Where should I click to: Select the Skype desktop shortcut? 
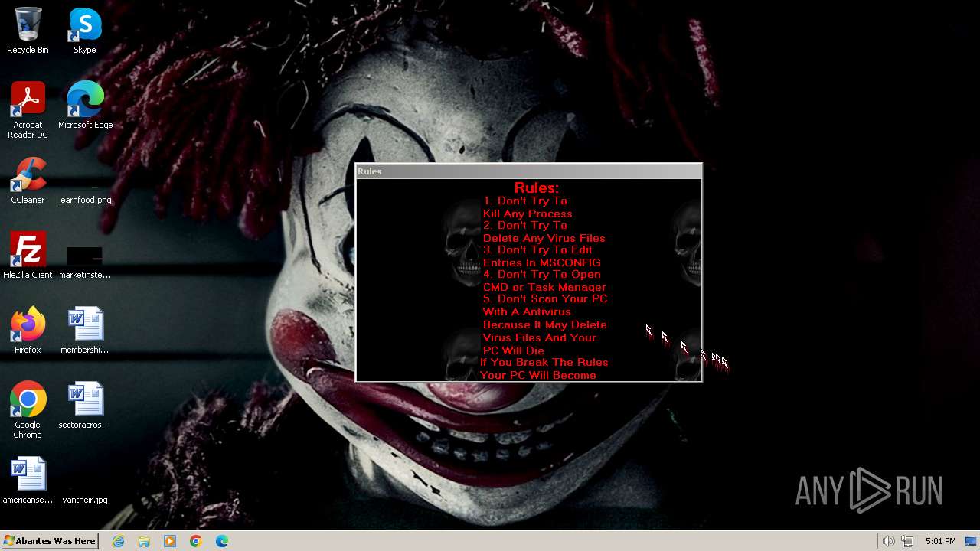coord(85,31)
